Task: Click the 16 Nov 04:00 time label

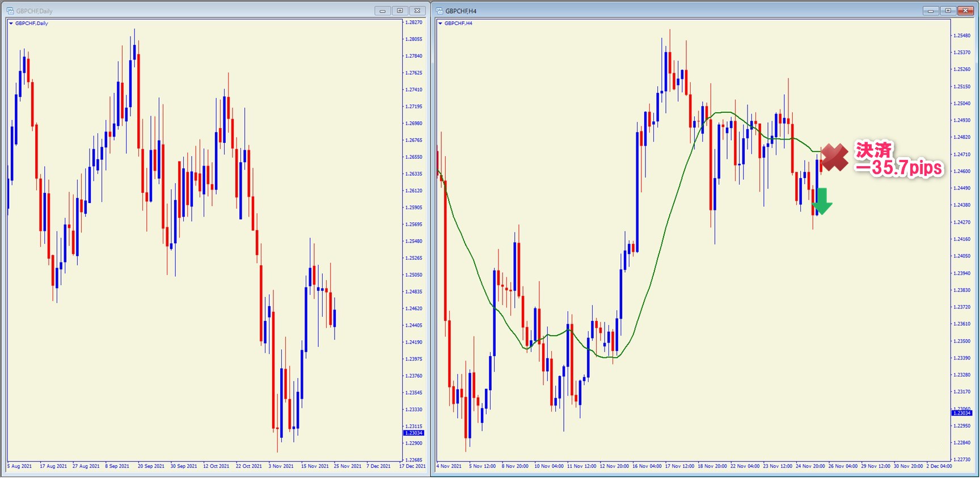Action: point(647,467)
